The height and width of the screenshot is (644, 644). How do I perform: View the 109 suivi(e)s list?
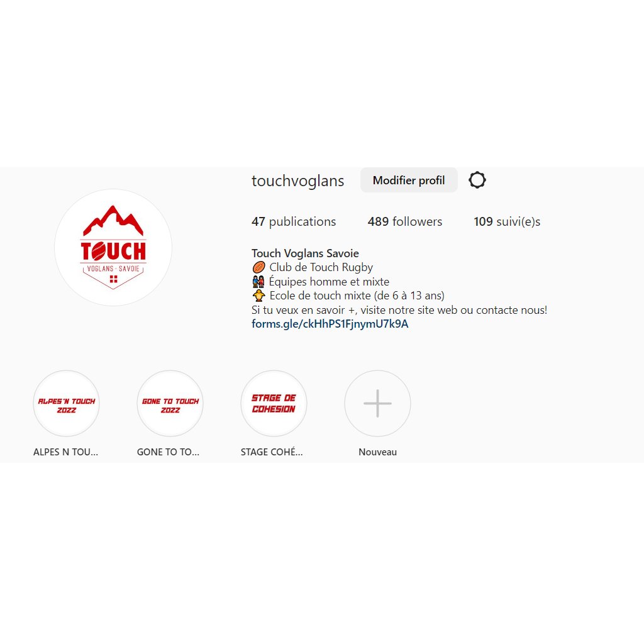tap(507, 222)
